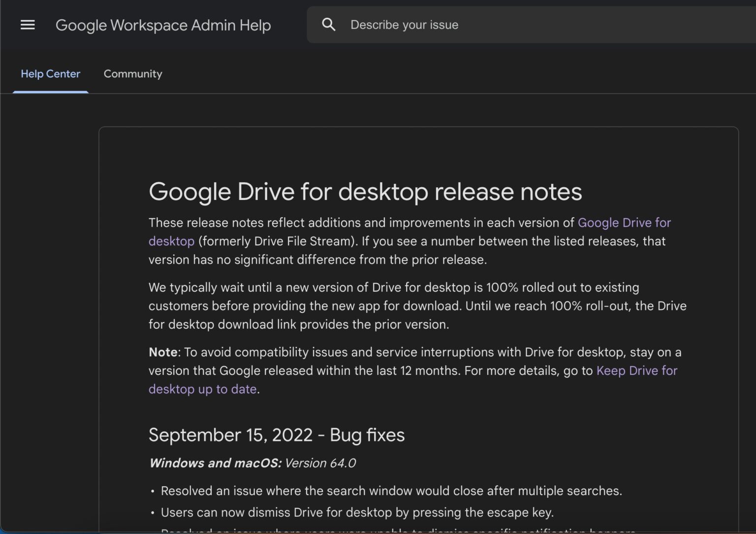Click the release notes article card
Viewport: 756px width, 534px height.
pyautogui.click(x=418, y=325)
